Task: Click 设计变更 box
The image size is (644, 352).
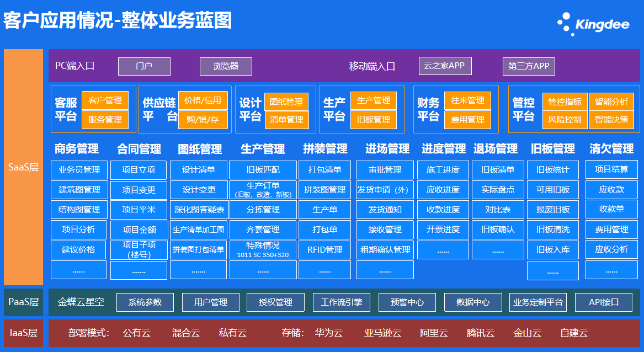Action: pyautogui.click(x=199, y=190)
